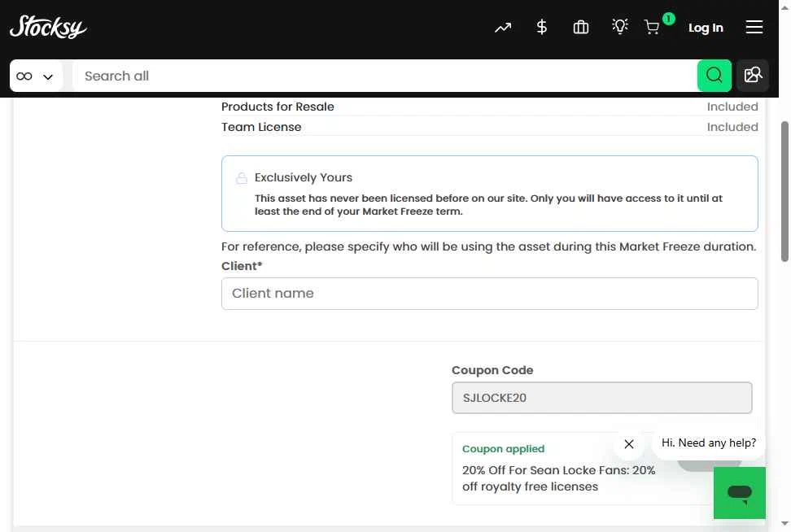Image resolution: width=791 pixels, height=532 pixels.
Task: Click the 'Hi. Need any help?' message
Action: click(709, 443)
